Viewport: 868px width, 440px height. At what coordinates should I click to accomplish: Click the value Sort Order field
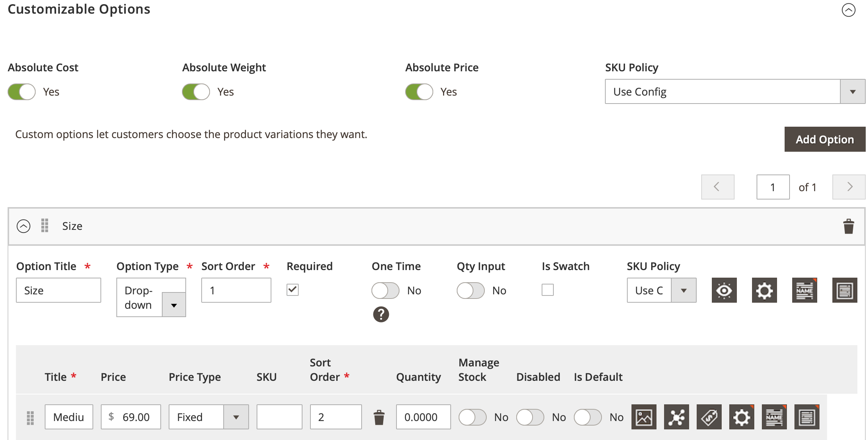click(x=336, y=417)
